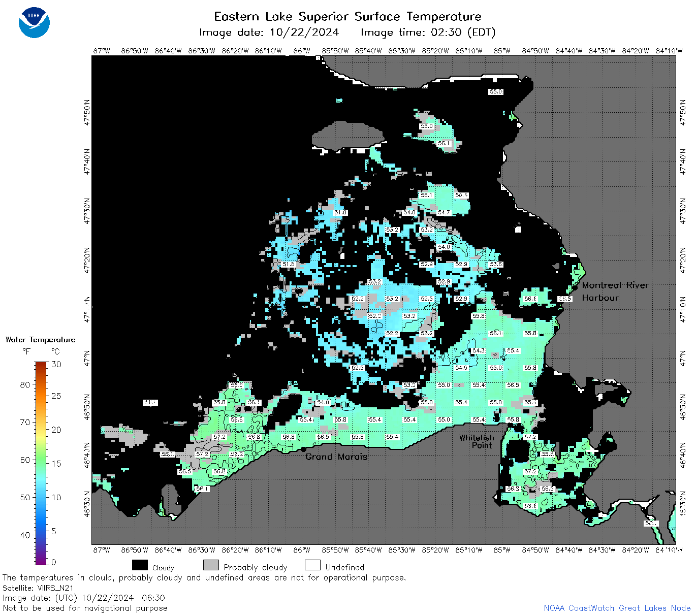Image resolution: width=696 pixels, height=616 pixels.
Task: Click the operational purpose disclaimer sentence
Action: pos(204,578)
